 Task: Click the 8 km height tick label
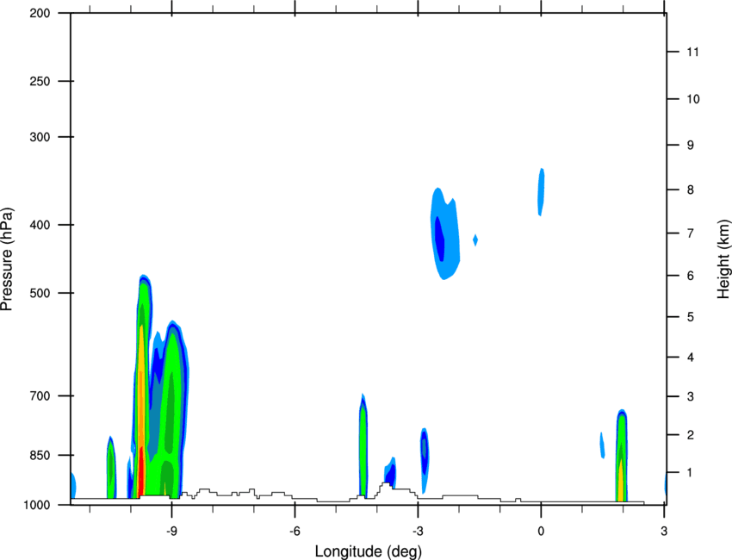(690, 190)
